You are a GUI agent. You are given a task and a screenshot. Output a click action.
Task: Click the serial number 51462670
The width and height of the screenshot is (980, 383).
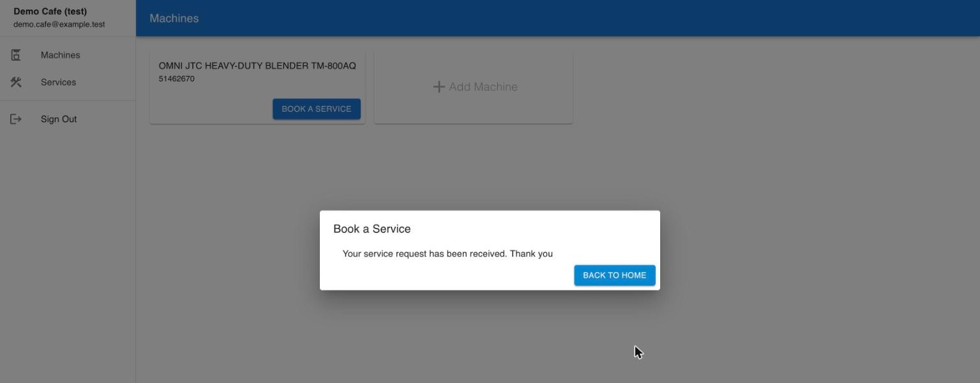[176, 79]
